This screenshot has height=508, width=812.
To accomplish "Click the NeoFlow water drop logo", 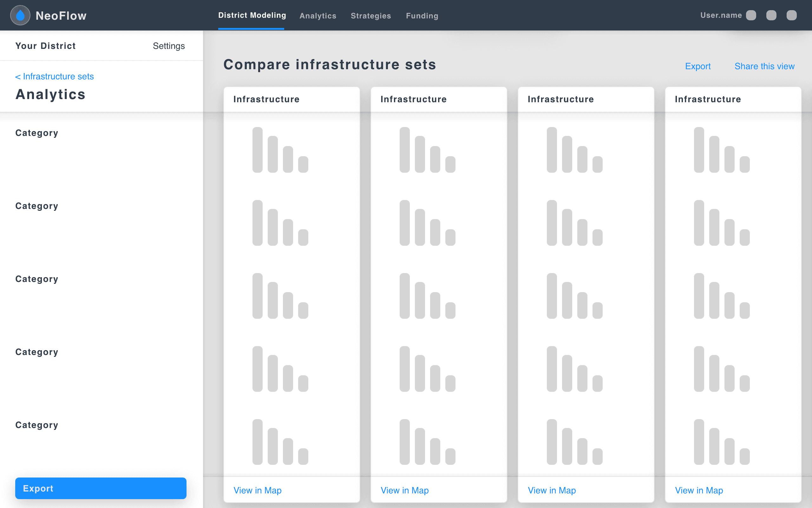I will pos(20,15).
